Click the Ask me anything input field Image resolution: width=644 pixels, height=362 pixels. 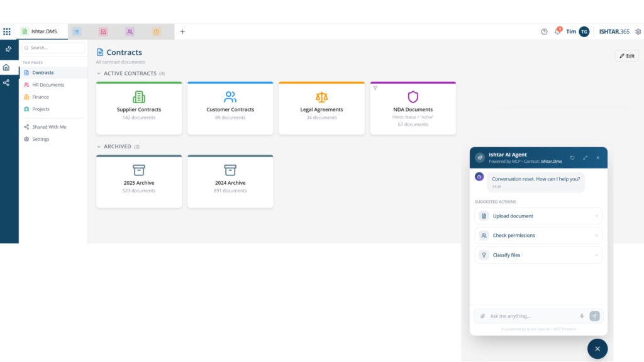coord(531,316)
